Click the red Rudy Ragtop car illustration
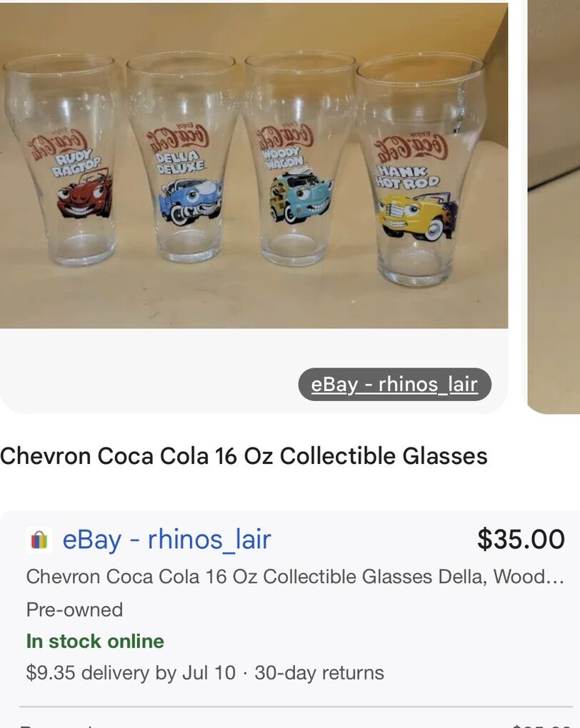580x728 pixels. [x=85, y=194]
